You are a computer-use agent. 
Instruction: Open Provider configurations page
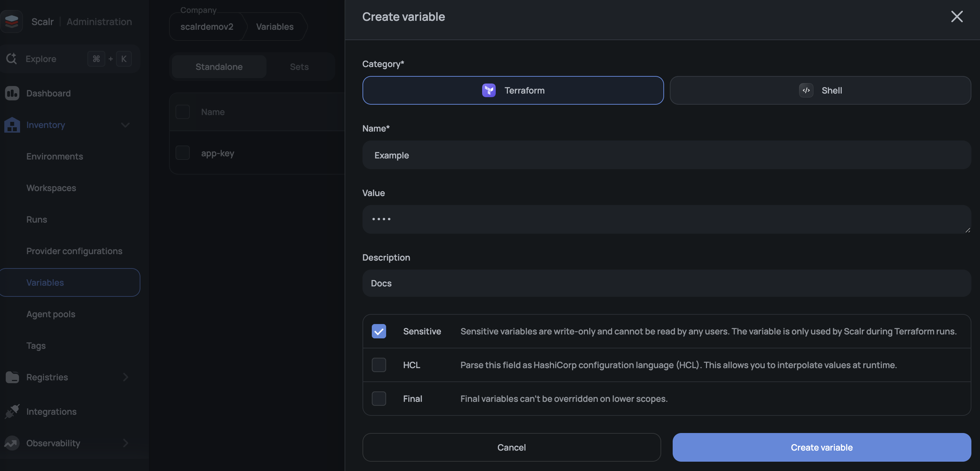(74, 251)
